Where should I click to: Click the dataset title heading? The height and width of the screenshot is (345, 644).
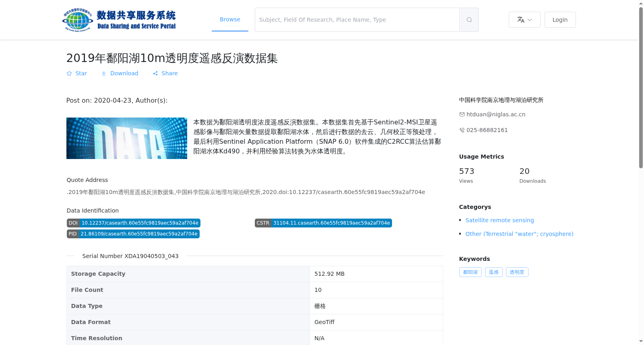172,58
